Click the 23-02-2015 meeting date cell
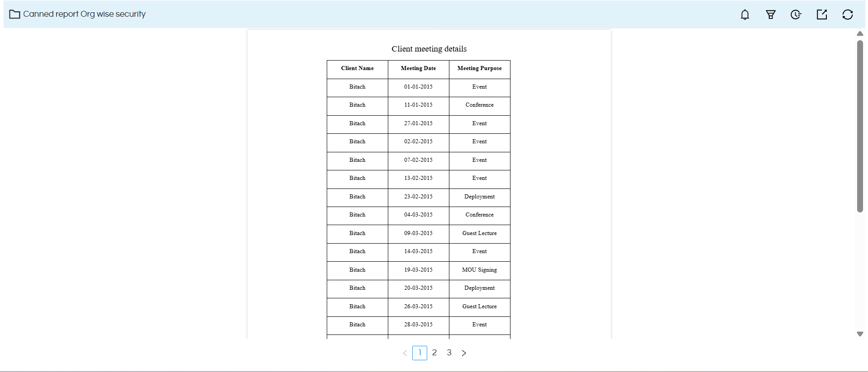Image resolution: width=868 pixels, height=372 pixels. pos(418,197)
